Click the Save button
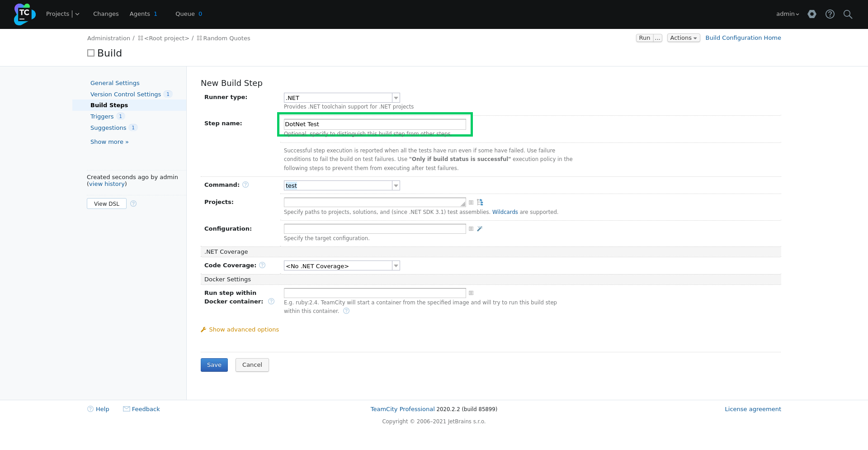868x450 pixels. [x=214, y=365]
